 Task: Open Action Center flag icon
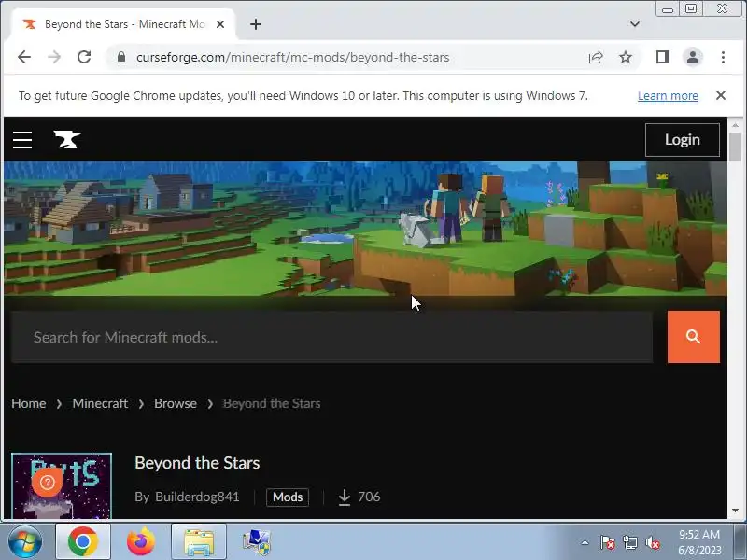point(608,542)
